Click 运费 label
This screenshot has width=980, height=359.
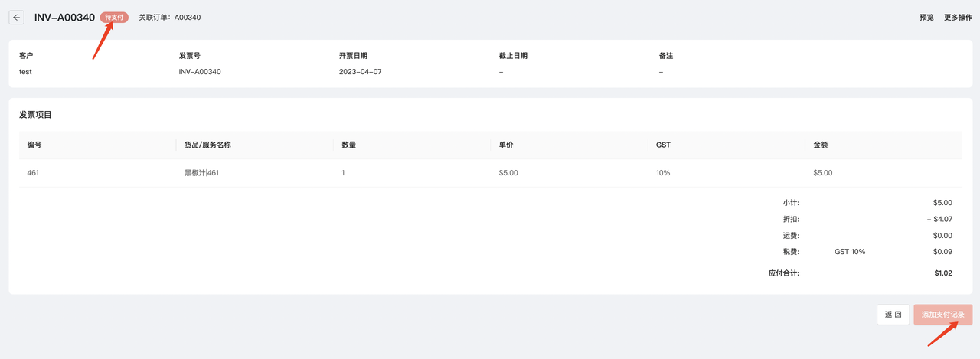pyautogui.click(x=791, y=236)
